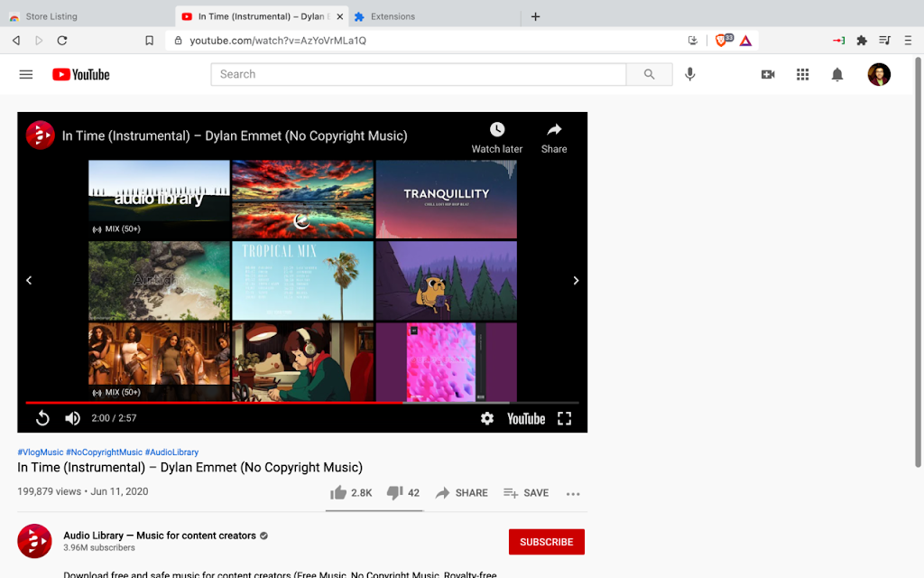Open the browser main menu
The image size is (924, 578).
click(908, 41)
